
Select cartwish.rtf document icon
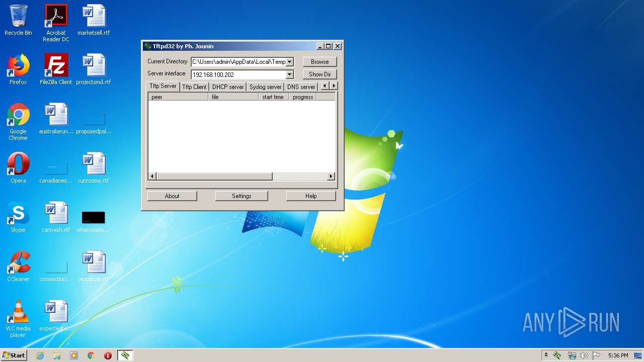pyautogui.click(x=56, y=217)
